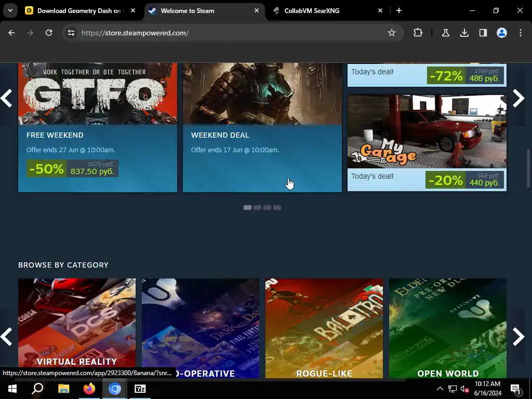This screenshot has height=399, width=532.
Task: Open the browser profile avatar
Action: (x=501, y=33)
